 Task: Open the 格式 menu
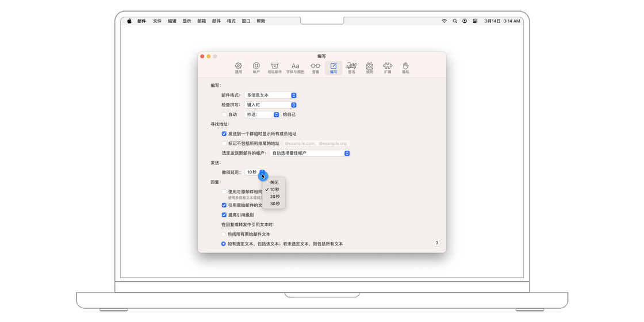click(231, 21)
